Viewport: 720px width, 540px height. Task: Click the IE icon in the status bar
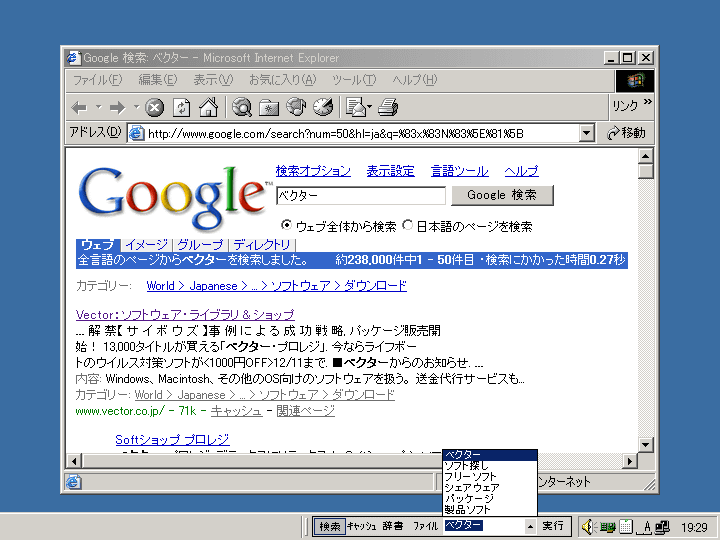73,482
